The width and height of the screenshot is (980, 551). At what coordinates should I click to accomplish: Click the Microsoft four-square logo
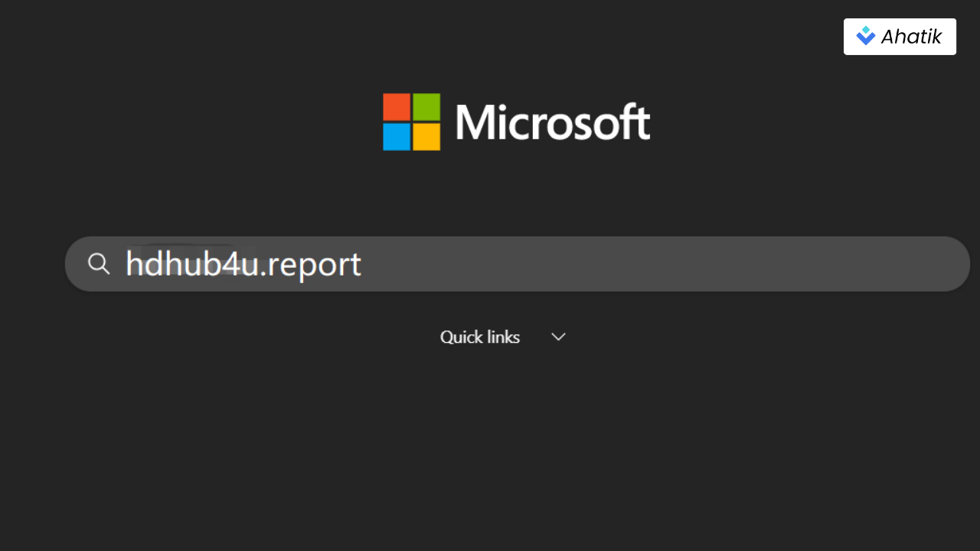(412, 122)
